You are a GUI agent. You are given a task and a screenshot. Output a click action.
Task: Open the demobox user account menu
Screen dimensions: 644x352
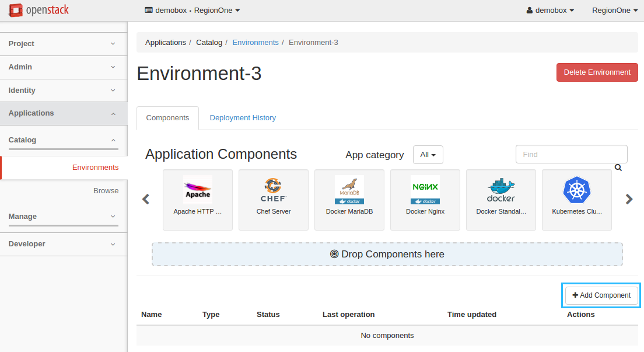[x=549, y=10]
